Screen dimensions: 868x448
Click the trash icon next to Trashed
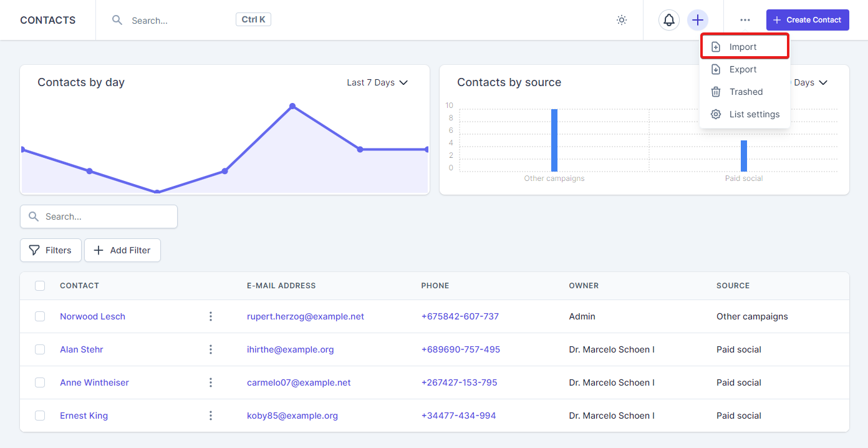click(715, 92)
